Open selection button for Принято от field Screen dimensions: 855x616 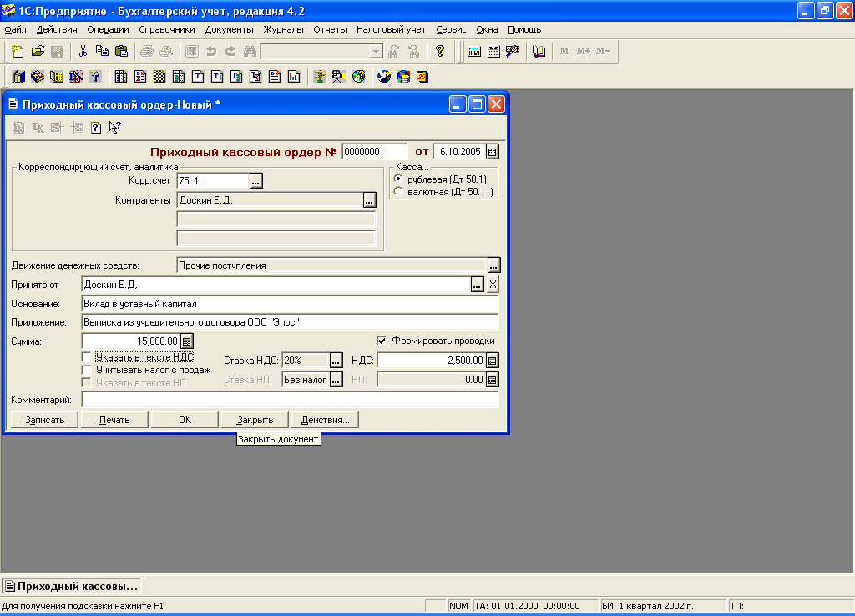coord(477,285)
